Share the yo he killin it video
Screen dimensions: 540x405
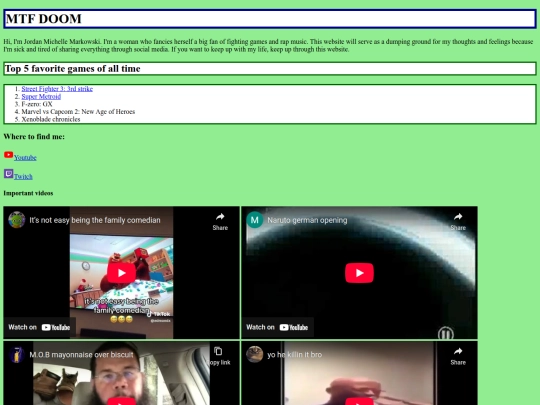point(458,356)
